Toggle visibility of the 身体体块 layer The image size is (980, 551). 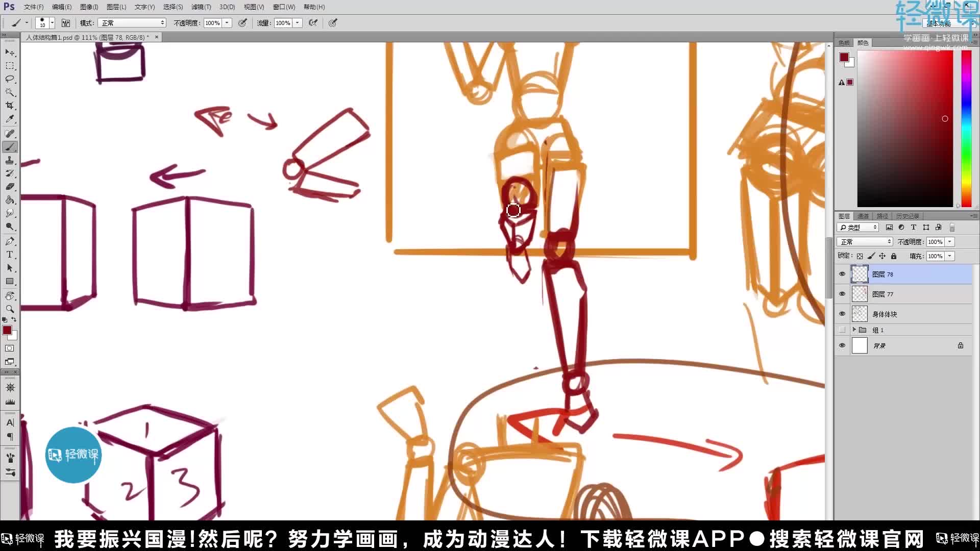[x=842, y=314]
